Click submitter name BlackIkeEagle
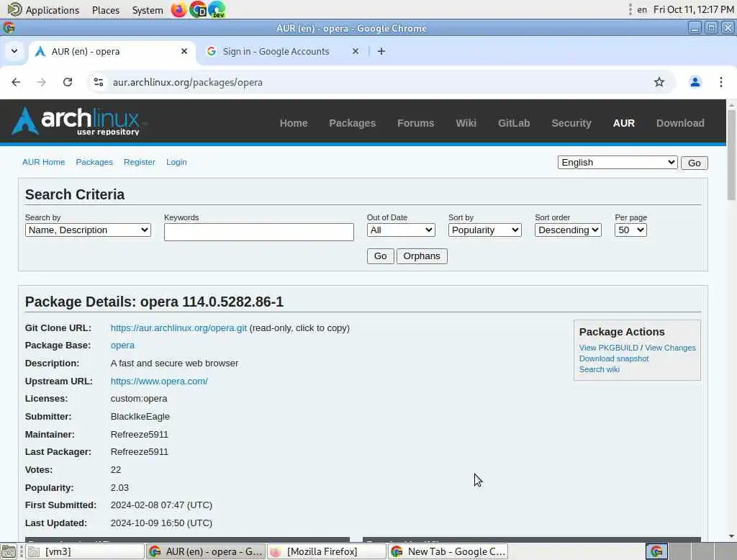 [x=140, y=416]
